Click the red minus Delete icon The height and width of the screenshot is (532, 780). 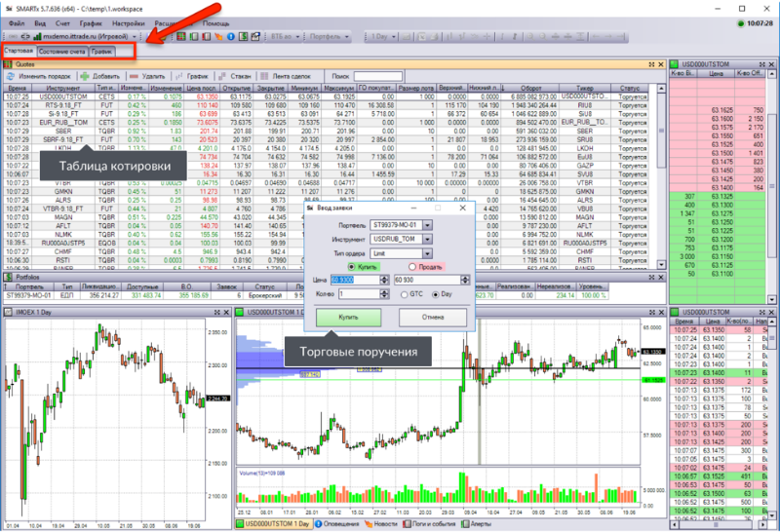click(134, 76)
